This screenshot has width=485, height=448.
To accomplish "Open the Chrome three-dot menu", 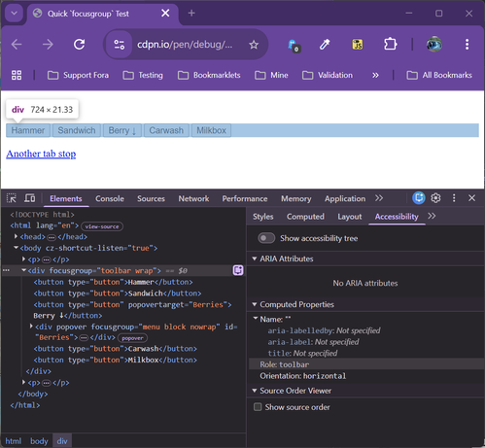I will tap(467, 45).
